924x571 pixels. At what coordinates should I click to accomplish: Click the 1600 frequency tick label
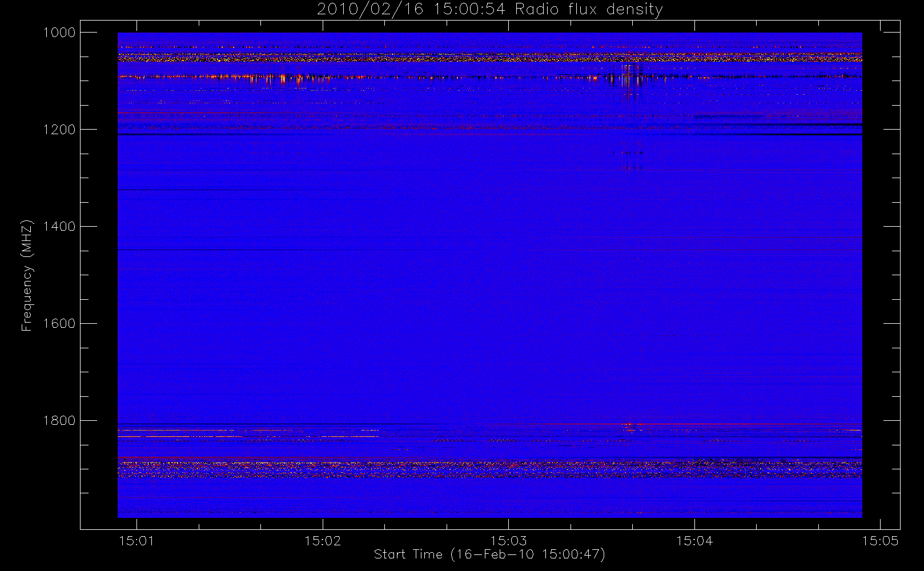point(59,324)
